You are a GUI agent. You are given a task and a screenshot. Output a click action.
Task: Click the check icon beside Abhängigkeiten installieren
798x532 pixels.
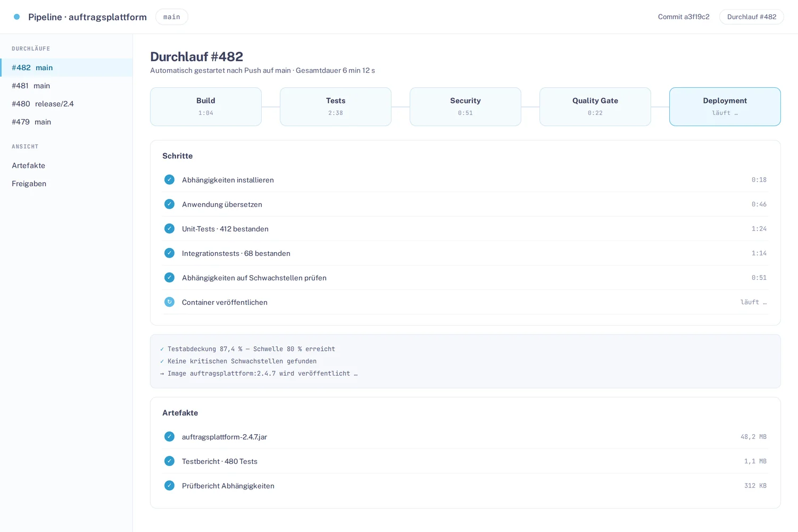169,180
